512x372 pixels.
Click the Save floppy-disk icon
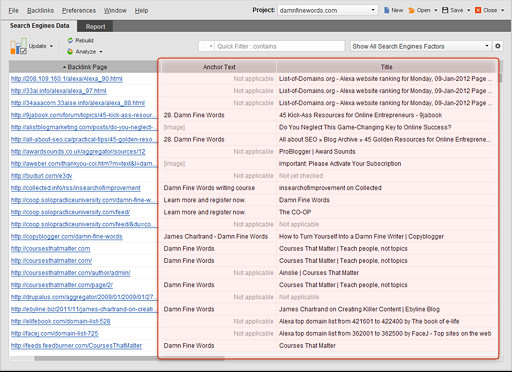[x=445, y=10]
